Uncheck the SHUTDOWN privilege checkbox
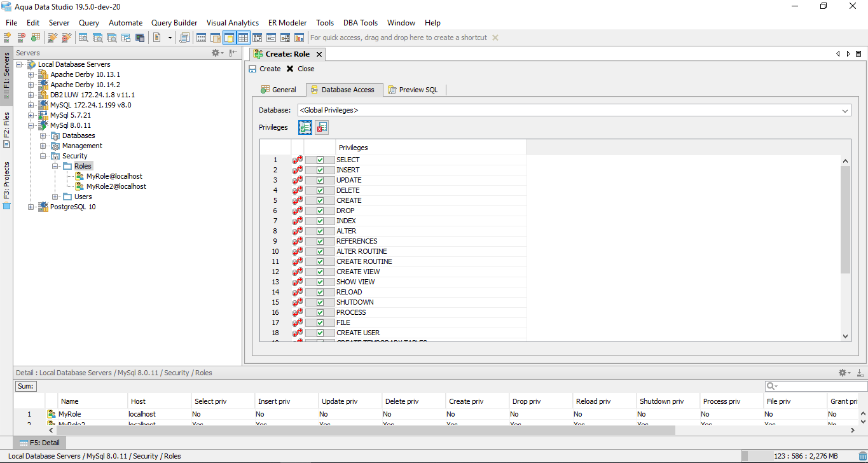The image size is (868, 463). pyautogui.click(x=320, y=302)
